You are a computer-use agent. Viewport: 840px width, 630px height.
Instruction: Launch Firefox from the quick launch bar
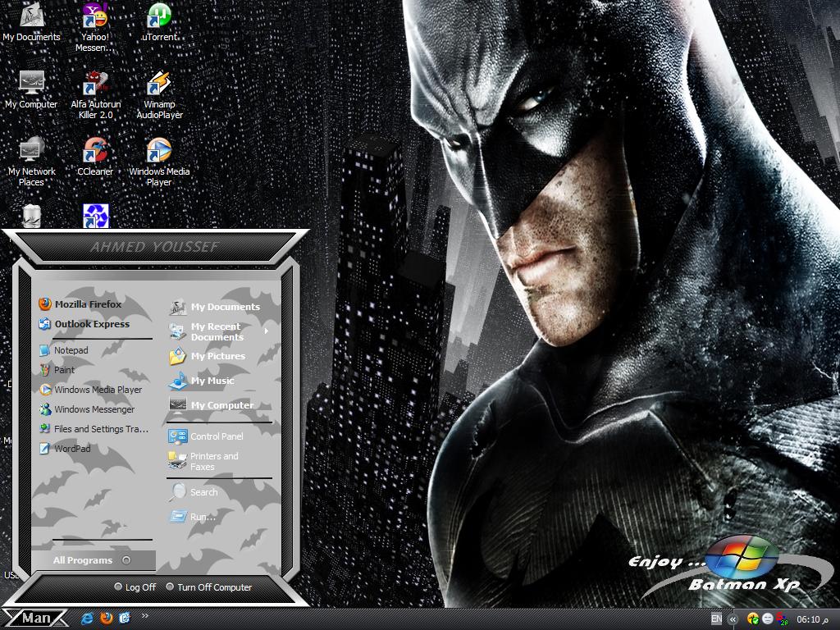pos(105,618)
